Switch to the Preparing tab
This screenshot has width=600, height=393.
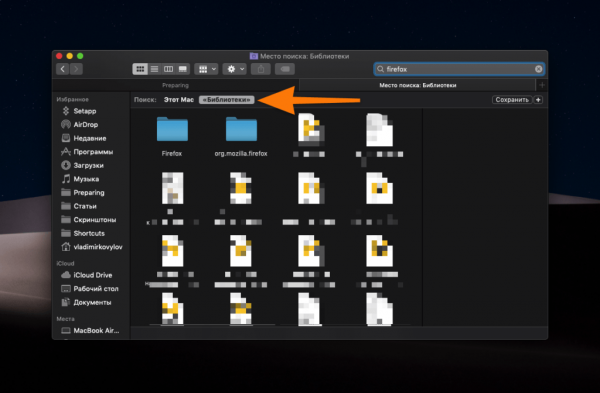[175, 85]
